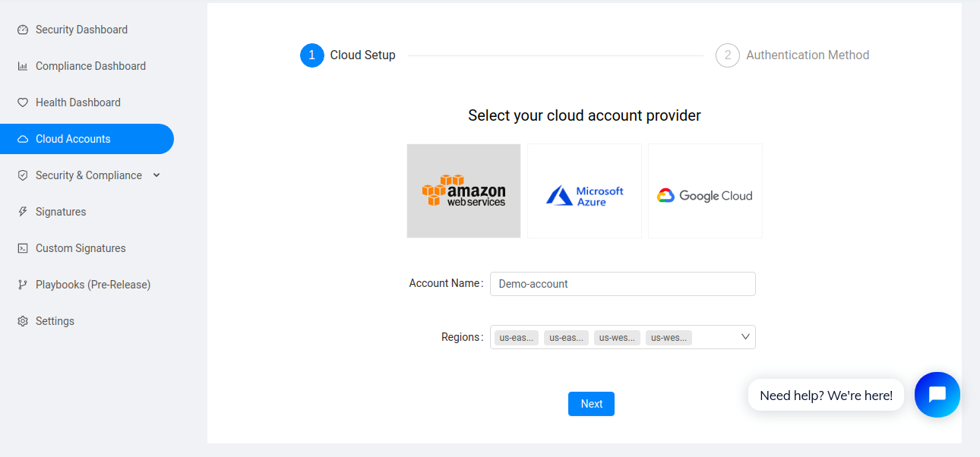Open the Regions dropdown arrow

(x=745, y=336)
